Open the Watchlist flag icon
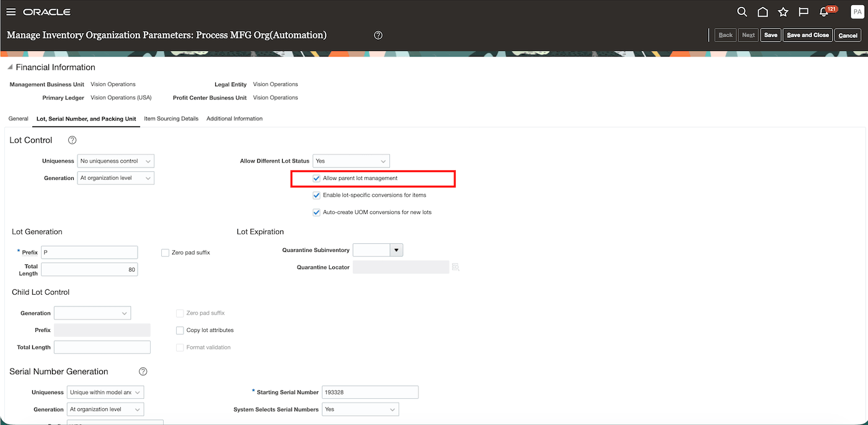 pos(804,12)
